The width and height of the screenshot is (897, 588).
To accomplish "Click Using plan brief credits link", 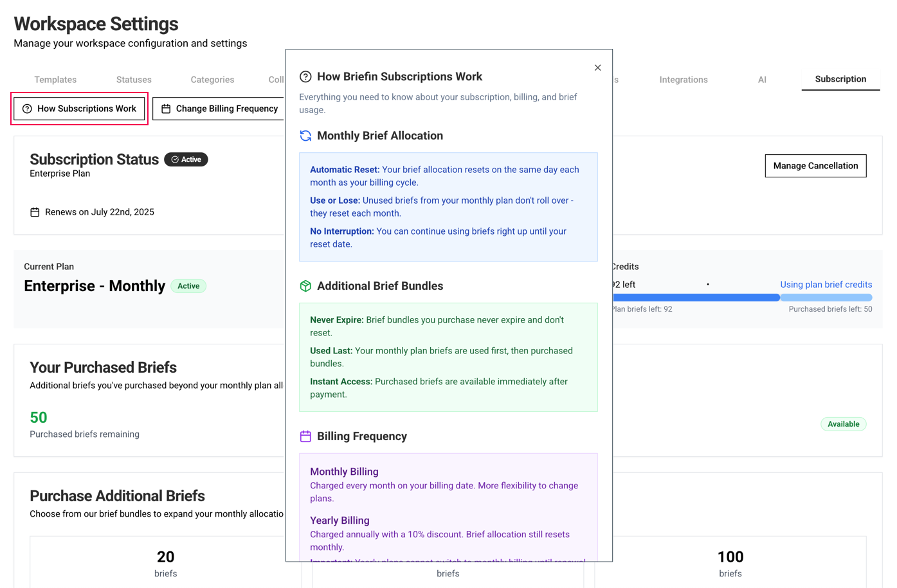I will point(826,285).
